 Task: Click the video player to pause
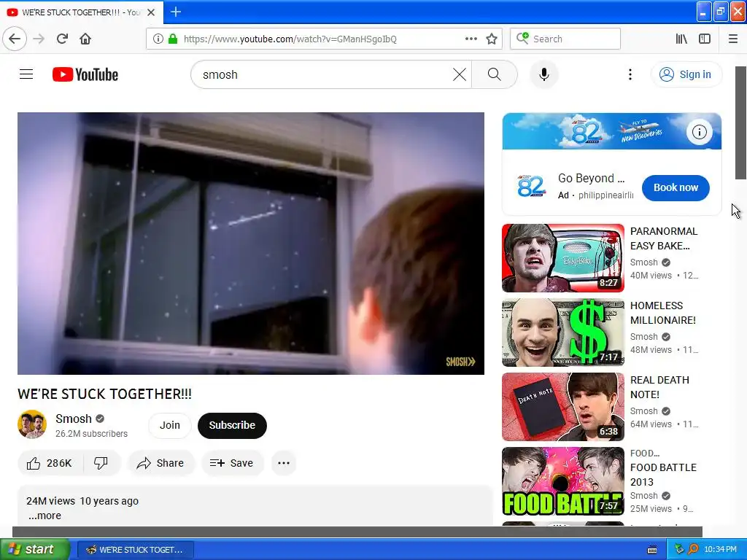point(251,244)
